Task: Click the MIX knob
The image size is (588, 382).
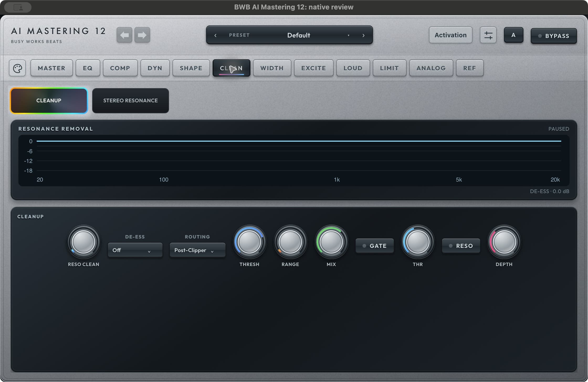Action: pos(331,242)
